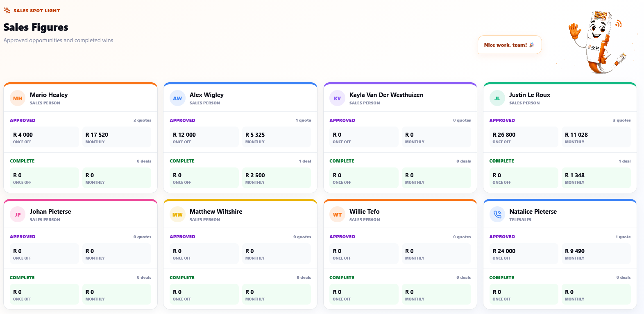This screenshot has width=644, height=314.
Task: Open Justin Le Roux's name
Action: (530, 95)
